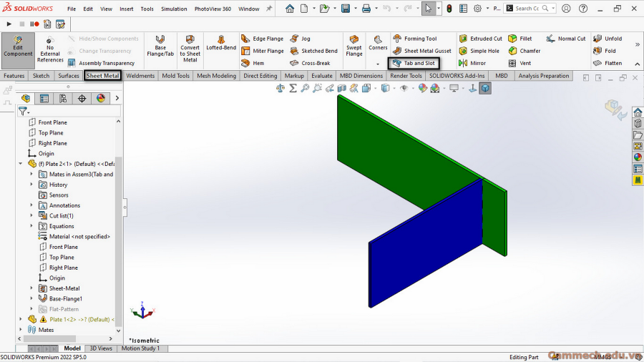Select the Normal Cut tool
This screenshot has height=362, width=644.
click(x=566, y=39)
